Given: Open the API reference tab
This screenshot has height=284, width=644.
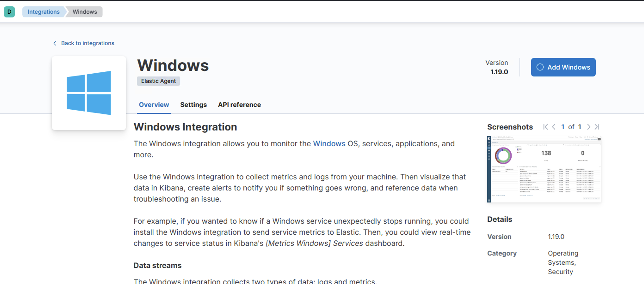Looking at the screenshot, I should [239, 105].
